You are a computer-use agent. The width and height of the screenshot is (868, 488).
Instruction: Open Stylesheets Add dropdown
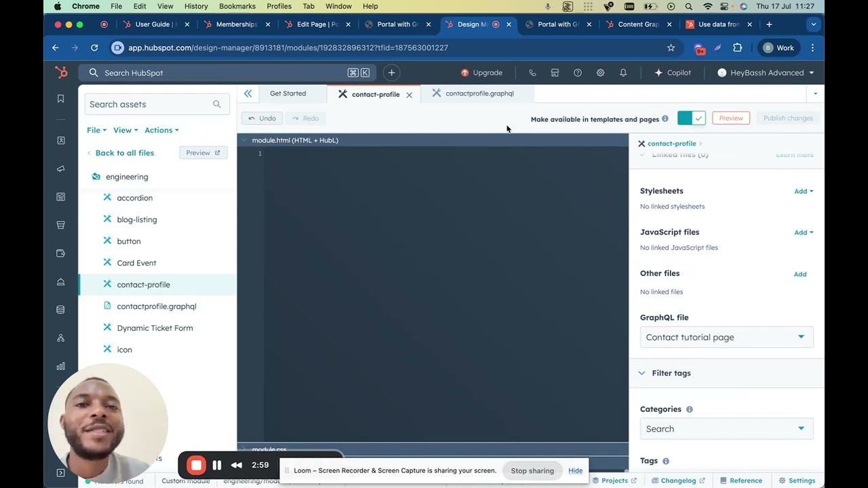tap(804, 191)
